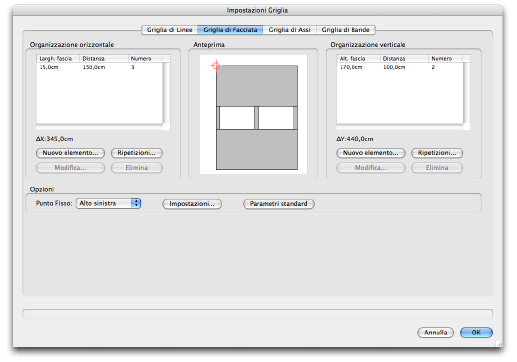The image size is (517, 362).
Task: Select the Griglia di Facciata tab
Action: click(230, 30)
